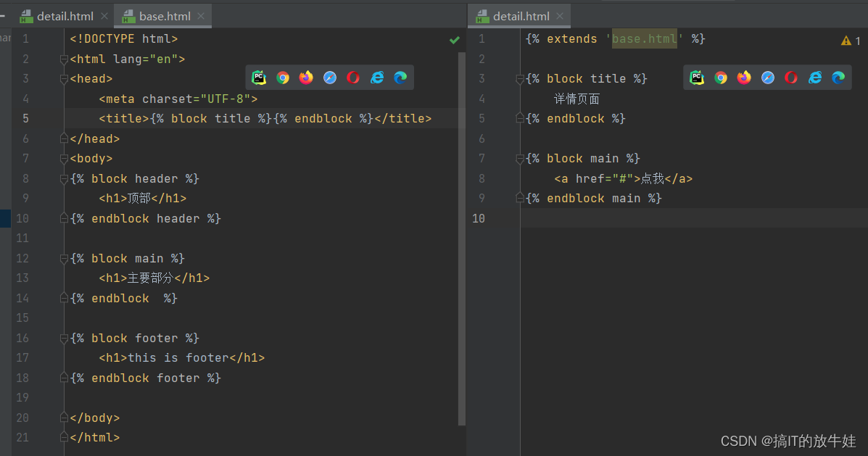This screenshot has width=868, height=456.
Task: Open base.html in Firefox browser icon
Action: pyautogui.click(x=306, y=78)
